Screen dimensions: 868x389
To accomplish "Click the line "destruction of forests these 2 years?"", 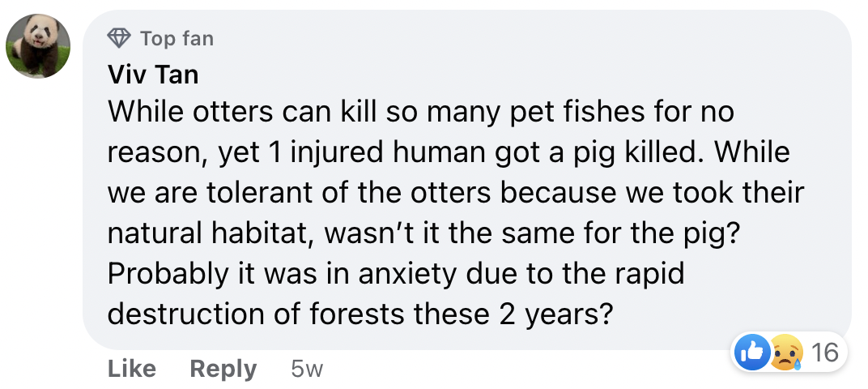I will click(360, 314).
